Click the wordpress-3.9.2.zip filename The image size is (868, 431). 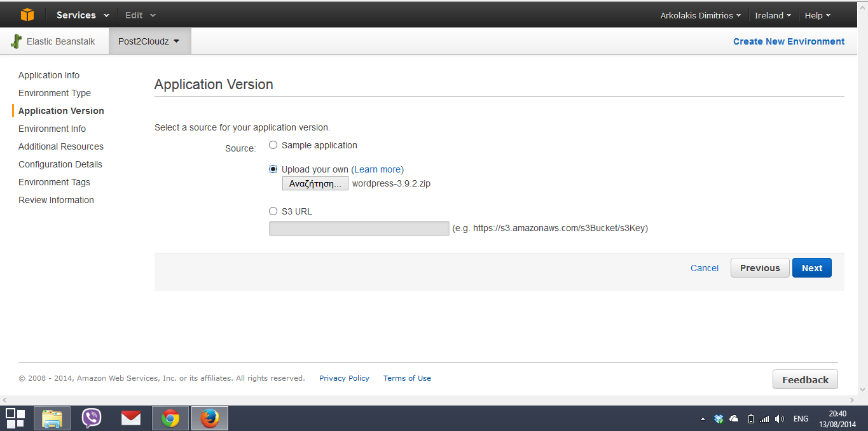point(391,184)
